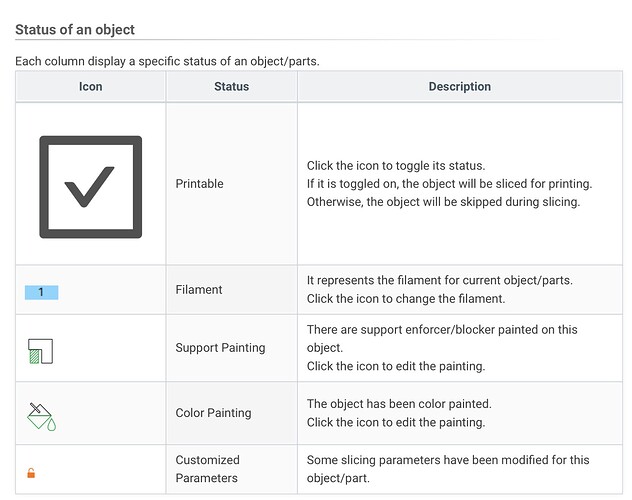The height and width of the screenshot is (500, 632).
Task: Click the support enforcer/blocker description text
Action: point(442,348)
